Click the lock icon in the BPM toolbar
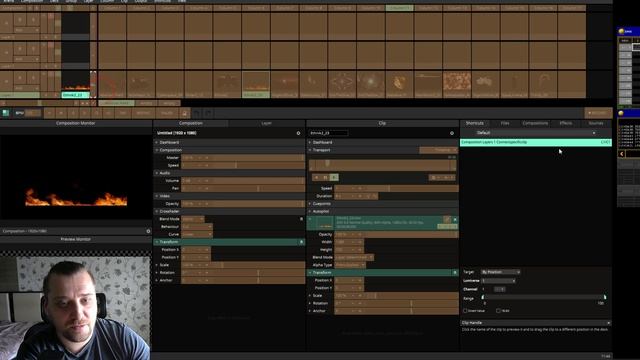640x360 pixels. (x=184, y=113)
